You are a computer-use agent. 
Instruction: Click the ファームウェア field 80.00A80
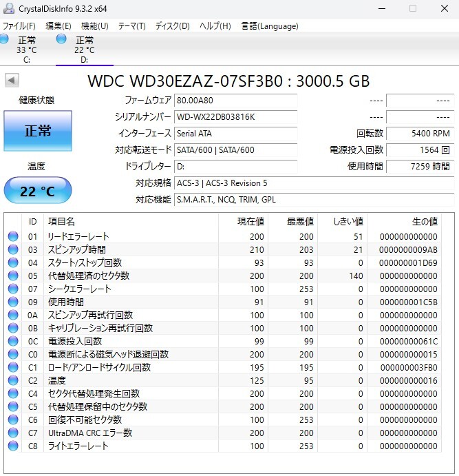point(235,101)
